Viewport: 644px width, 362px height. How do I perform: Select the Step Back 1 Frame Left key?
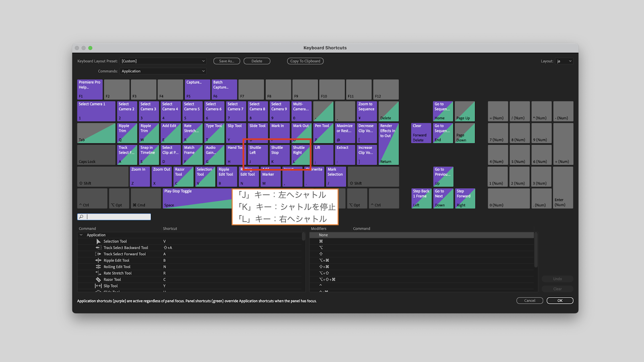pyautogui.click(x=421, y=198)
